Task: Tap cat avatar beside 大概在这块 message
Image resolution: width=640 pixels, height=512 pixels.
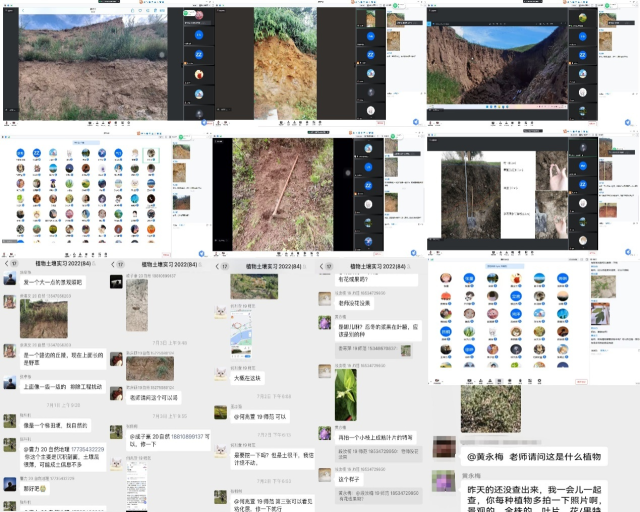Action: tap(222, 373)
